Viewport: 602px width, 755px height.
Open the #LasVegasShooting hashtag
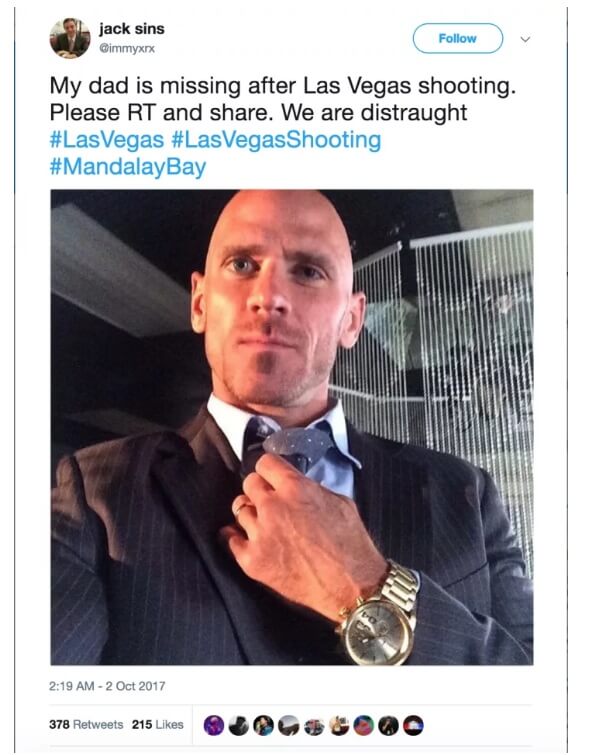point(276,140)
